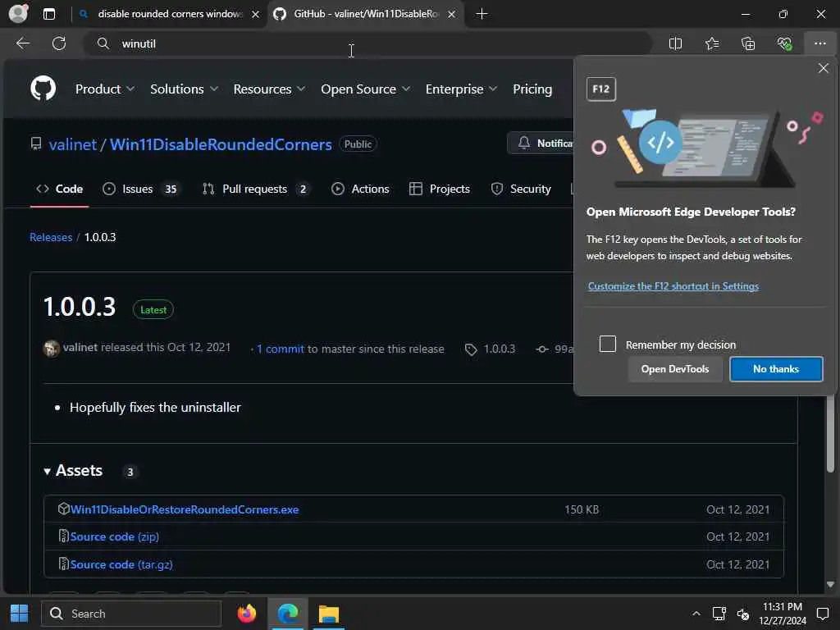
Task: Switch to the Issues tab
Action: tap(140, 189)
